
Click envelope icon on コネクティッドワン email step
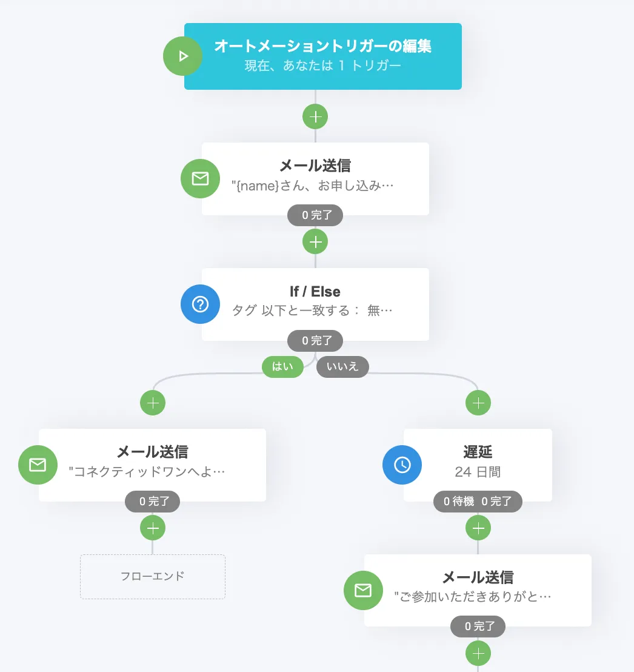tap(38, 465)
